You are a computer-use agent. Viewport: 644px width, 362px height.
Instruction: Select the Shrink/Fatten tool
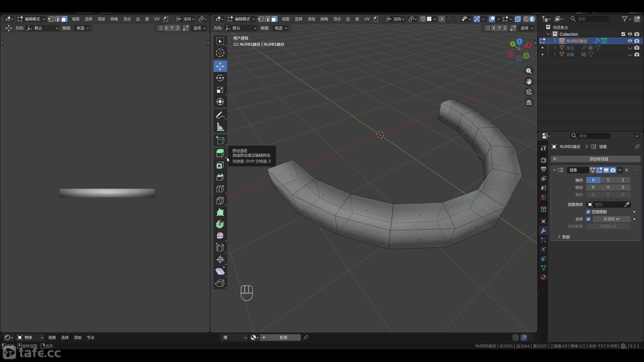220,259
